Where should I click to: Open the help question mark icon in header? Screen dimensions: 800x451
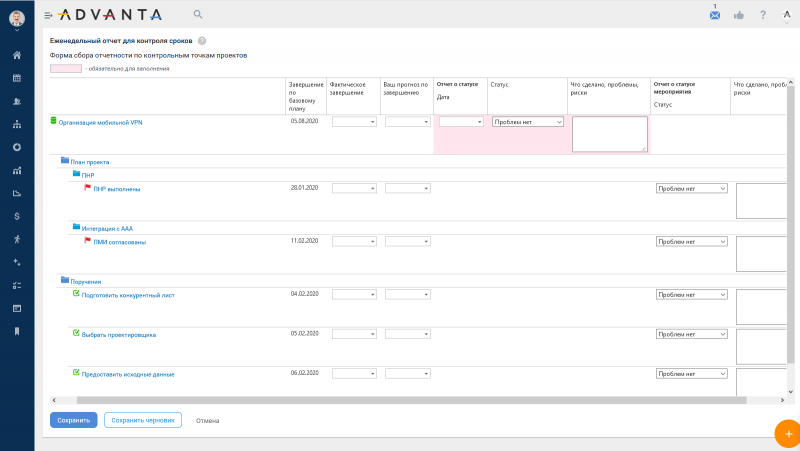(763, 15)
